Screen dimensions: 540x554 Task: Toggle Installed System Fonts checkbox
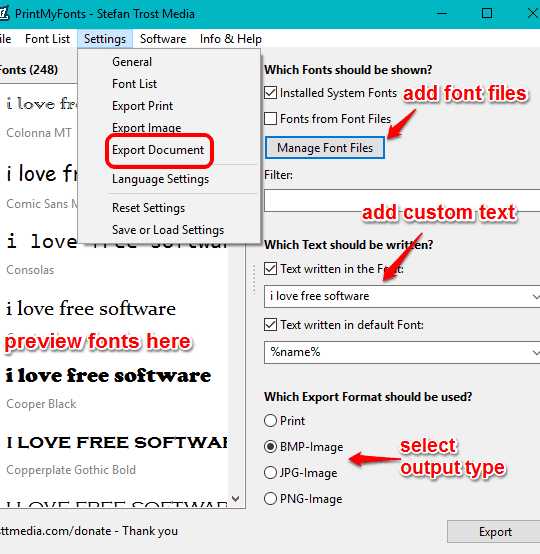[x=270, y=93]
